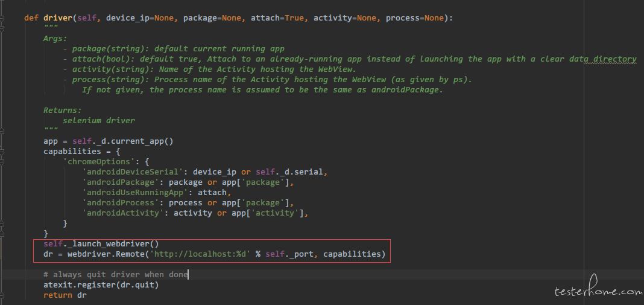Click 'self._port' attribute
Screen dimensions: 644x305
(x=289, y=254)
